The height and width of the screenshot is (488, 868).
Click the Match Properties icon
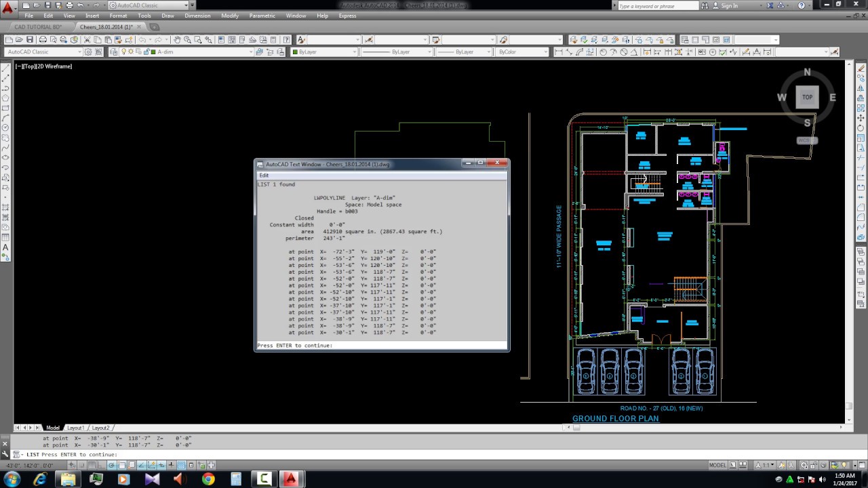point(118,39)
